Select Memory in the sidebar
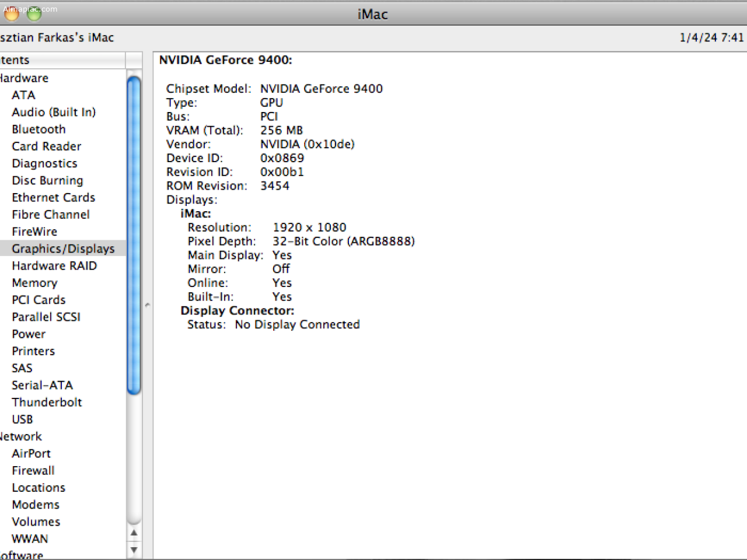 point(34,283)
